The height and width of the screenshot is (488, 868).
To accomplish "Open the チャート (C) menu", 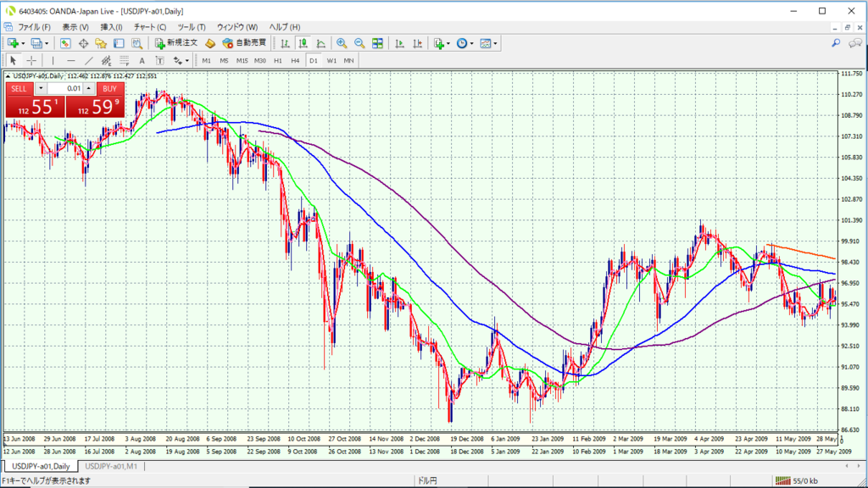I will tap(149, 27).
